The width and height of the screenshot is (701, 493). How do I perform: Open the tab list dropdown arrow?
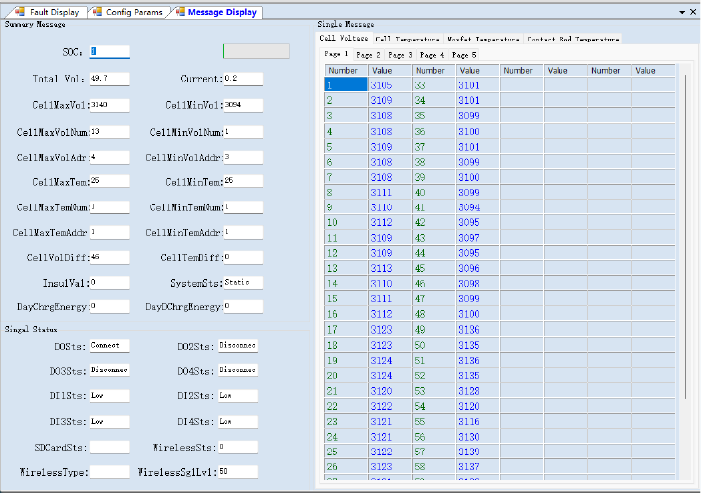pos(681,12)
